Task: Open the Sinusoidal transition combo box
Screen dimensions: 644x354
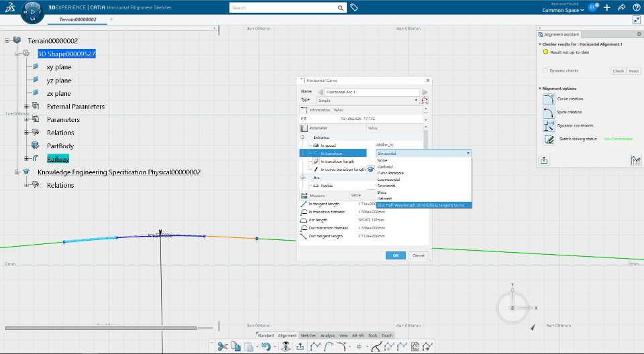Action: [423, 153]
